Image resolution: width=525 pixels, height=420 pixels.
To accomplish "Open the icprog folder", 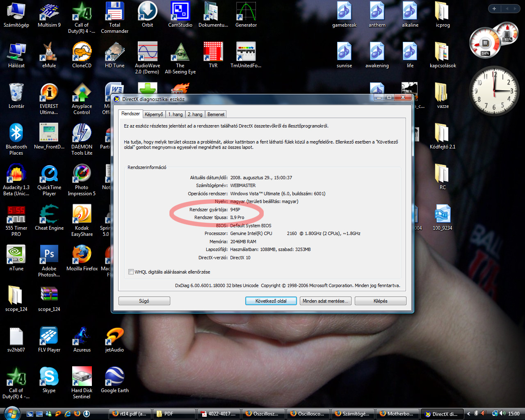I will pos(443,15).
